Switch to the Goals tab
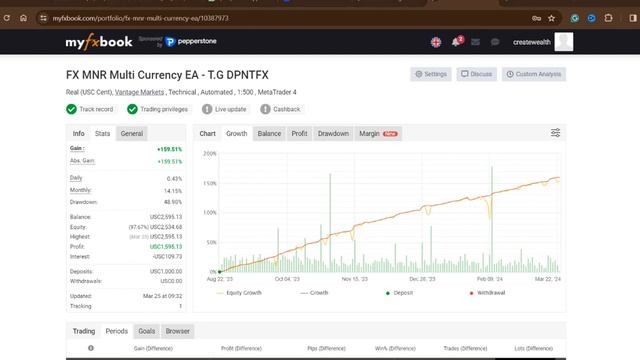Screen dimensions: 640x360 click(x=147, y=331)
